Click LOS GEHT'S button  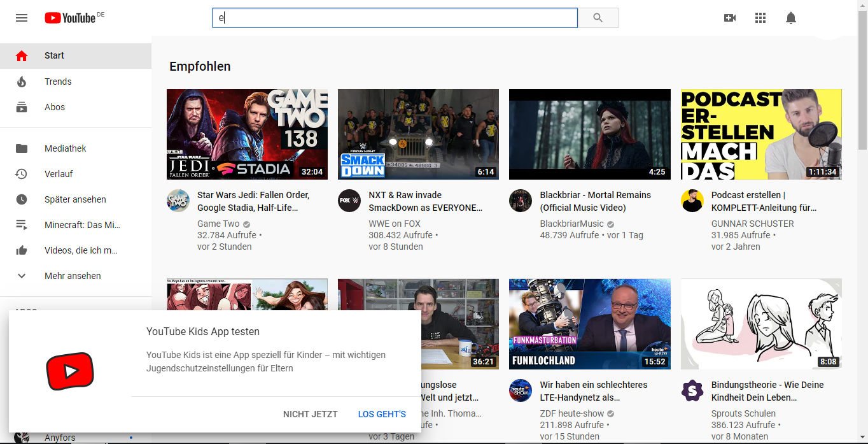[x=382, y=414]
